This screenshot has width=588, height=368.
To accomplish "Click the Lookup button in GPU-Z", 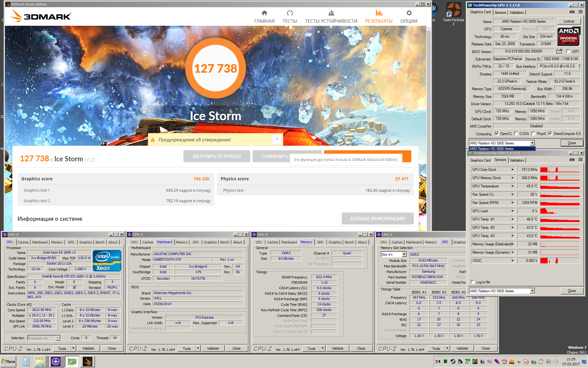I will 569,21.
